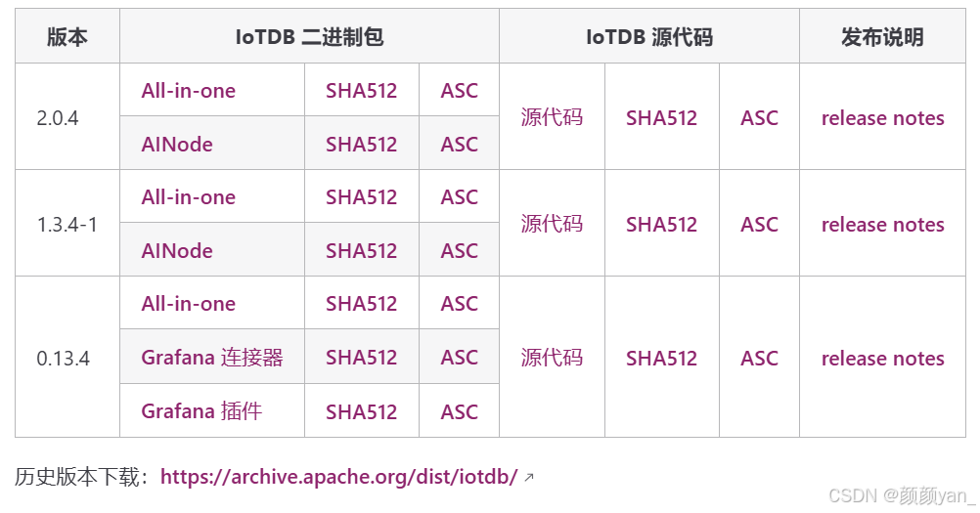Image resolution: width=980 pixels, height=513 pixels.
Task: Open All-in-one download for version 1.3.4-1
Action: (x=188, y=197)
